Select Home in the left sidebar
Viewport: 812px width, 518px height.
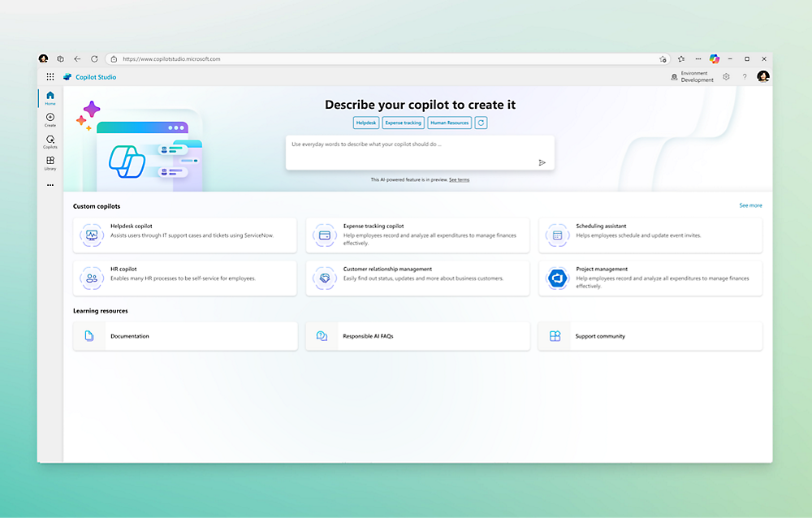[x=50, y=96]
